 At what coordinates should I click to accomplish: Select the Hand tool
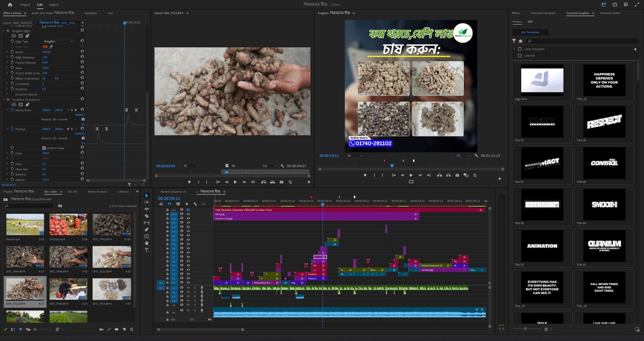click(x=147, y=243)
